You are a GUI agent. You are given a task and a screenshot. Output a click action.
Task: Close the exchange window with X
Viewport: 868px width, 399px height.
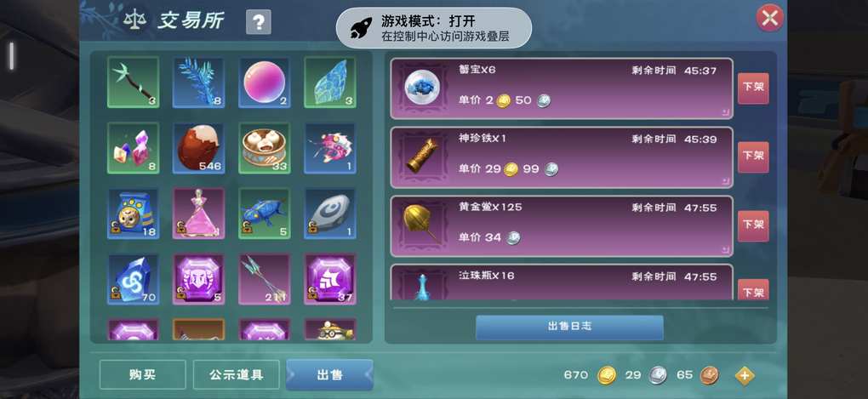[x=769, y=18]
